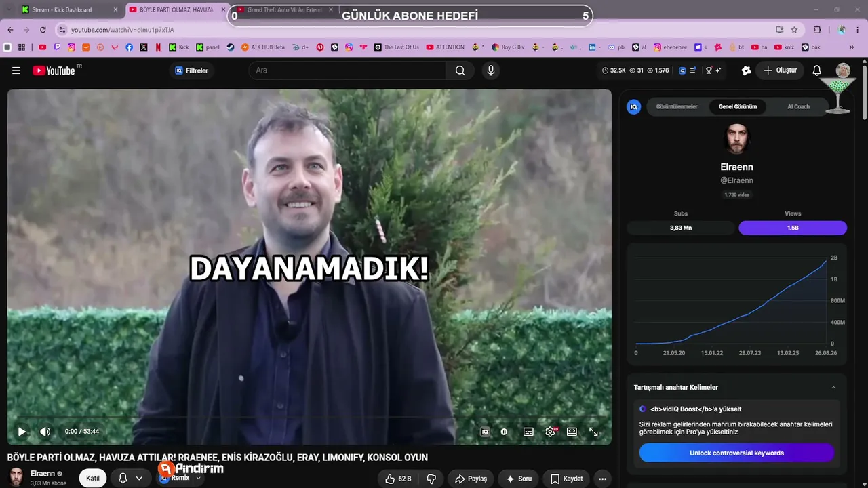
Task: Click the video progress bar
Action: tap(309, 417)
